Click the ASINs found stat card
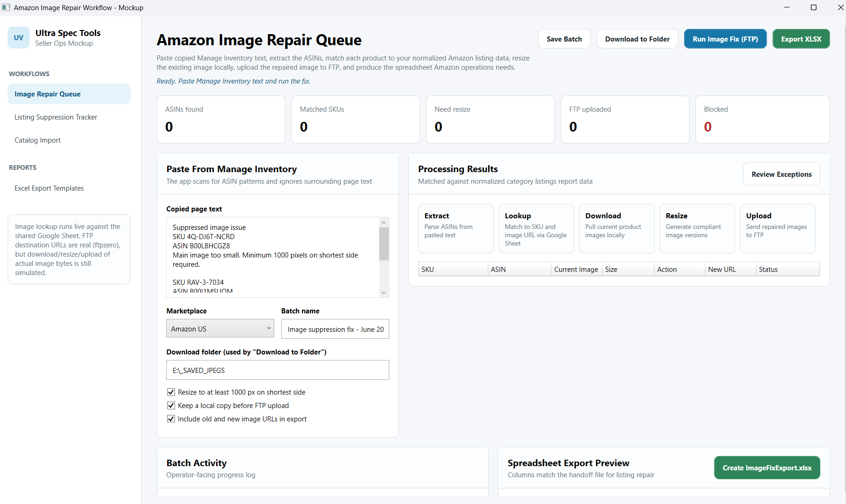 coord(221,120)
